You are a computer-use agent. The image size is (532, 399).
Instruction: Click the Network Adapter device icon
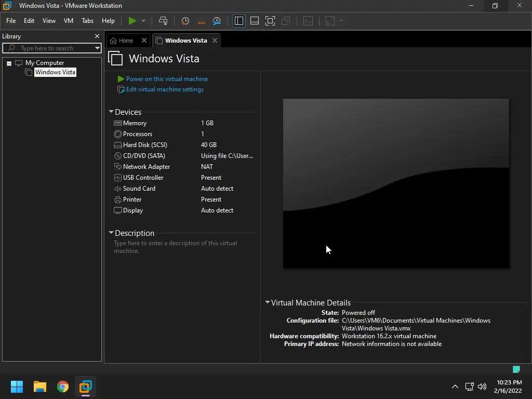[118, 167]
